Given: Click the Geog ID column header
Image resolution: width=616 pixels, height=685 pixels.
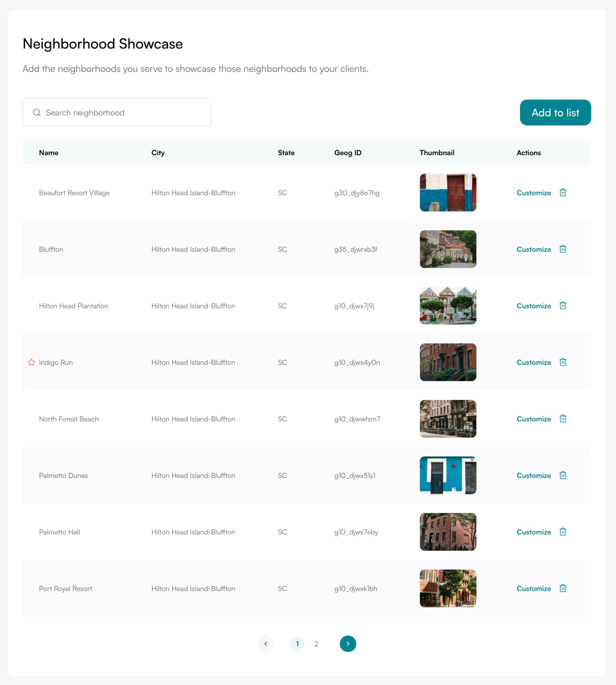Looking at the screenshot, I should [348, 153].
